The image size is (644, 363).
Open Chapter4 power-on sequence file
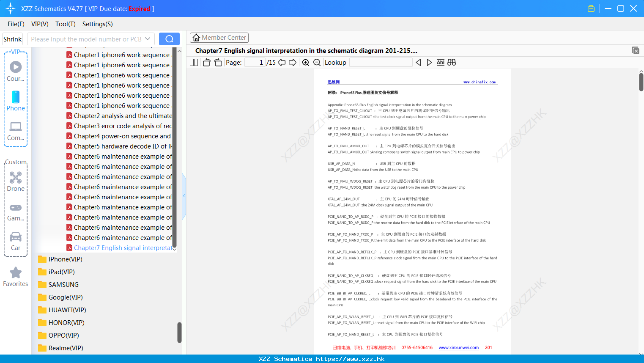coord(119,136)
